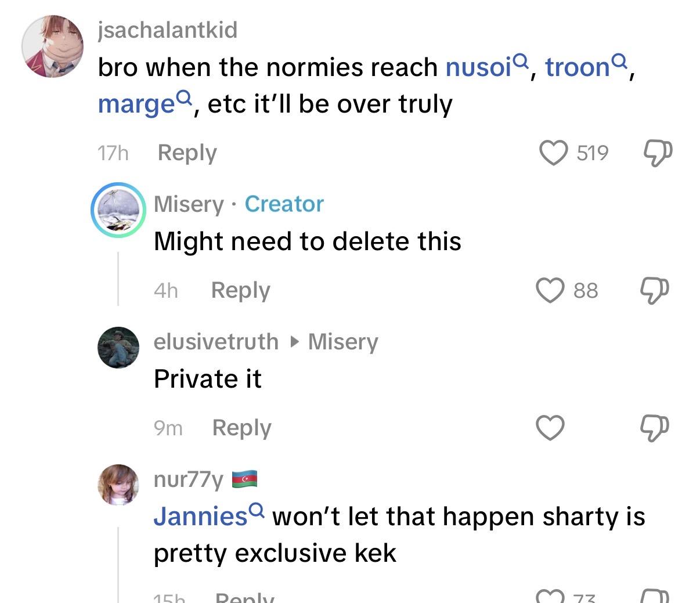Reply to elusivetruth's 'Private it' comment
700x603 pixels.
pos(241,428)
